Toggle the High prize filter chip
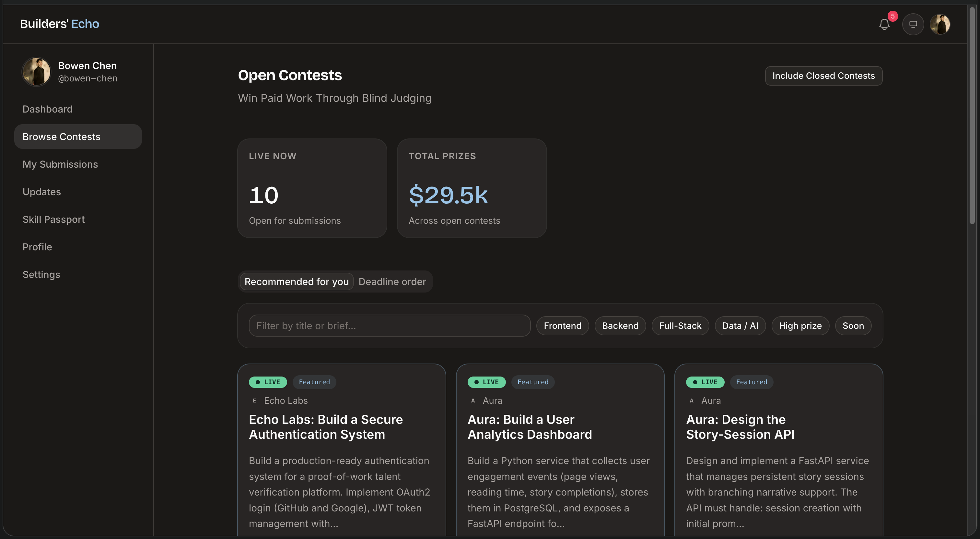Image resolution: width=980 pixels, height=539 pixels. click(800, 326)
